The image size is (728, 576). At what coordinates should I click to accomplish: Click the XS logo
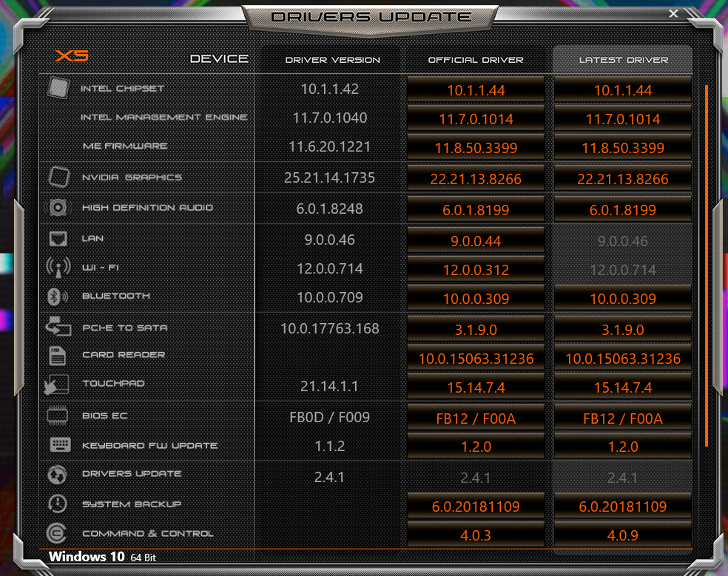pos(72,56)
